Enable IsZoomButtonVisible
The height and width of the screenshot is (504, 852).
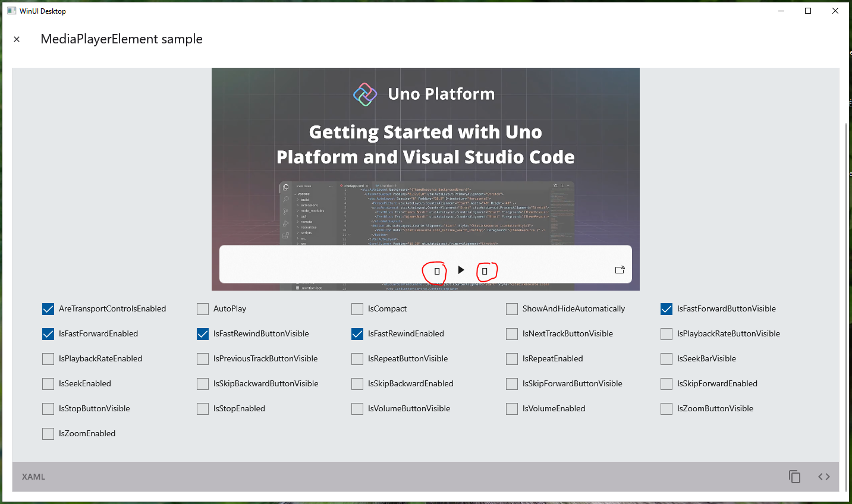pos(666,409)
